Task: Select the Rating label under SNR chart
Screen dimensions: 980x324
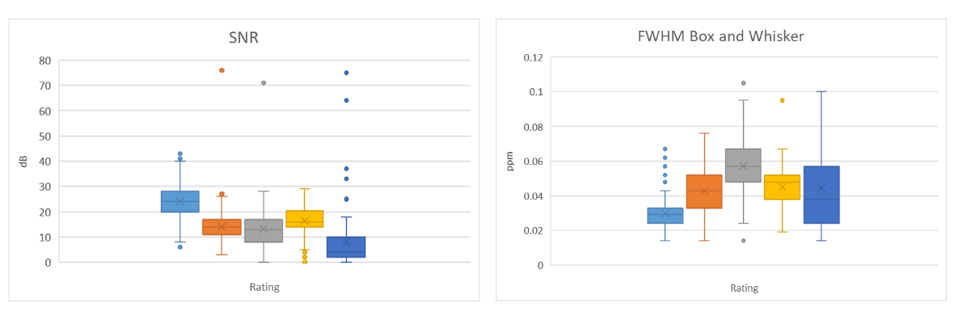Action: [264, 285]
